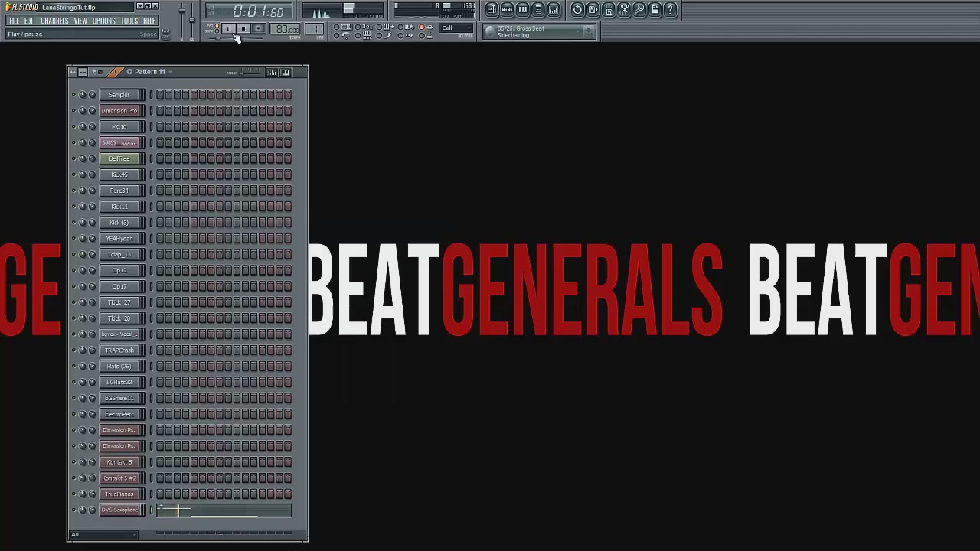
Task: Select the MC10 channel button
Action: (x=119, y=127)
